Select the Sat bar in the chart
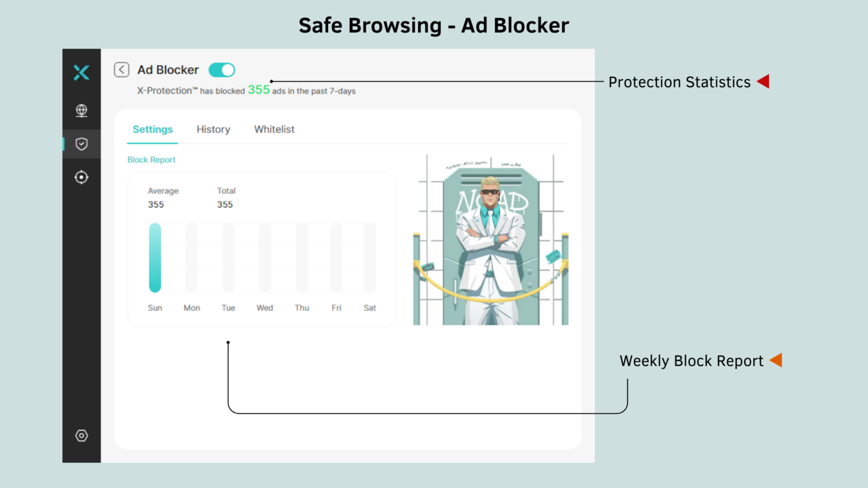This screenshot has width=868, height=488. point(370,258)
